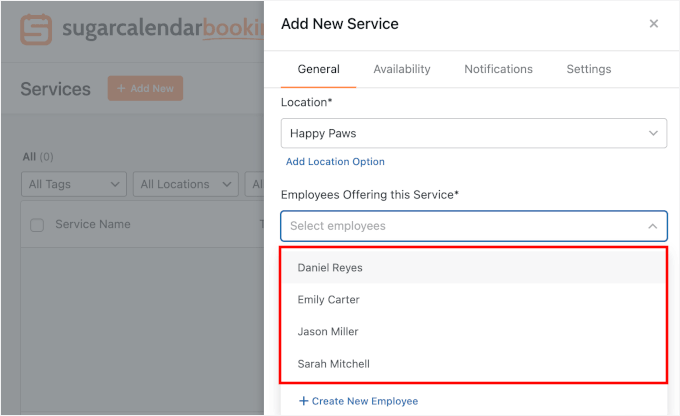This screenshot has height=416, width=680.
Task: Select Daniel Reyes from the list
Action: point(474,268)
